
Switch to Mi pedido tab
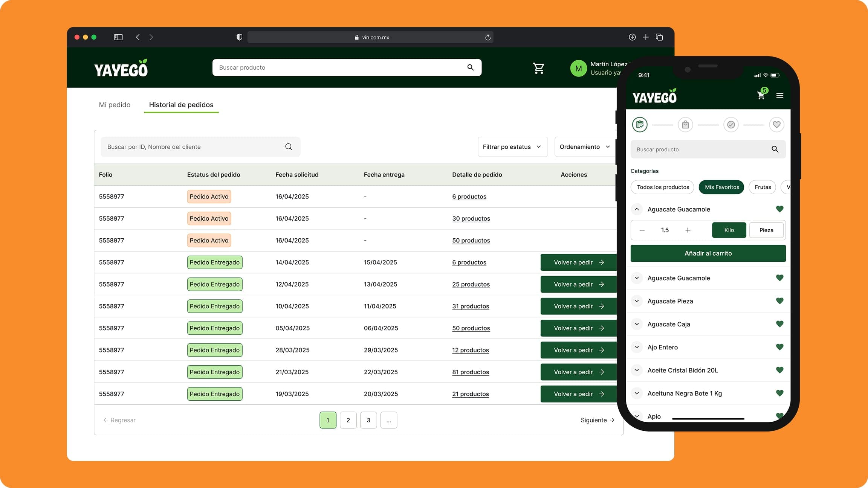(x=115, y=105)
